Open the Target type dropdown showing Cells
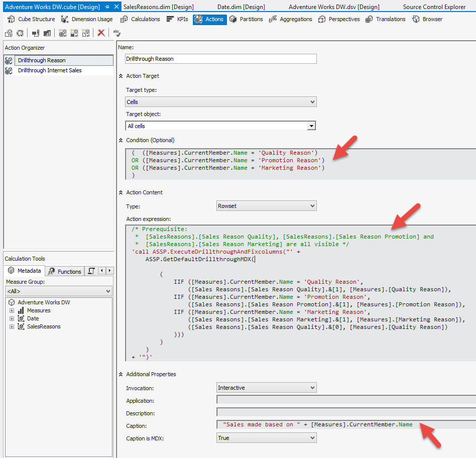 point(221,102)
